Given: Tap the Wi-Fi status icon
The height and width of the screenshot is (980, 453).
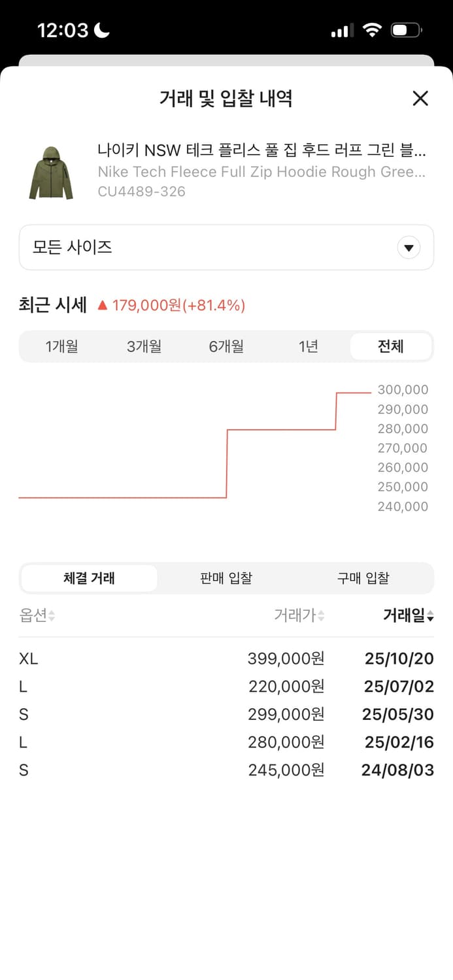Looking at the screenshot, I should [372, 29].
